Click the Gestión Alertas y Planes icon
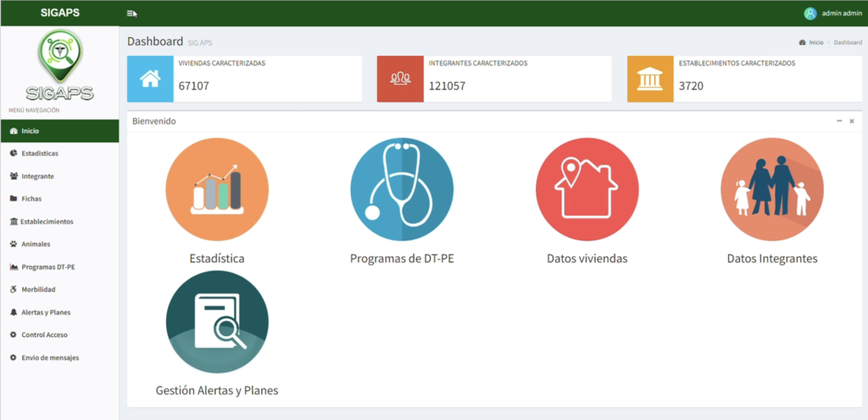 (x=217, y=322)
